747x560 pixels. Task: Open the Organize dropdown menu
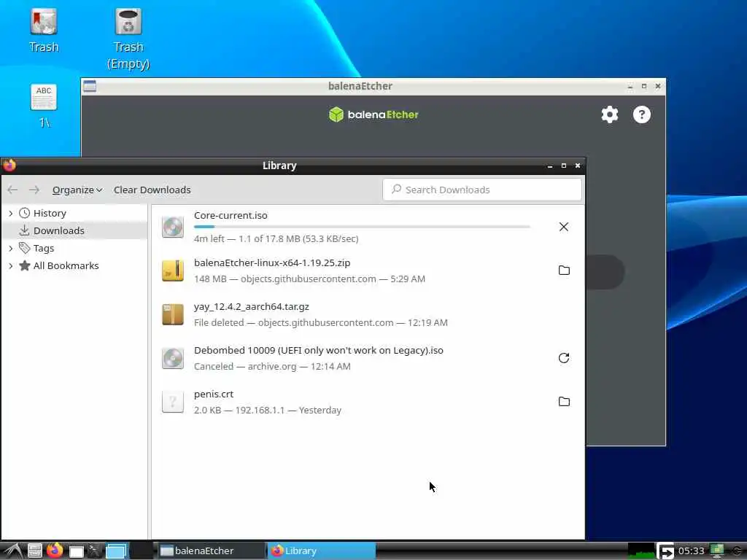(77, 190)
